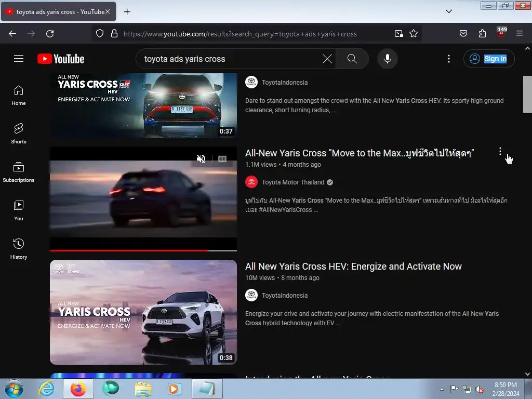532x399 pixels.
Task: Click the Sign in button
Action: 489,59
